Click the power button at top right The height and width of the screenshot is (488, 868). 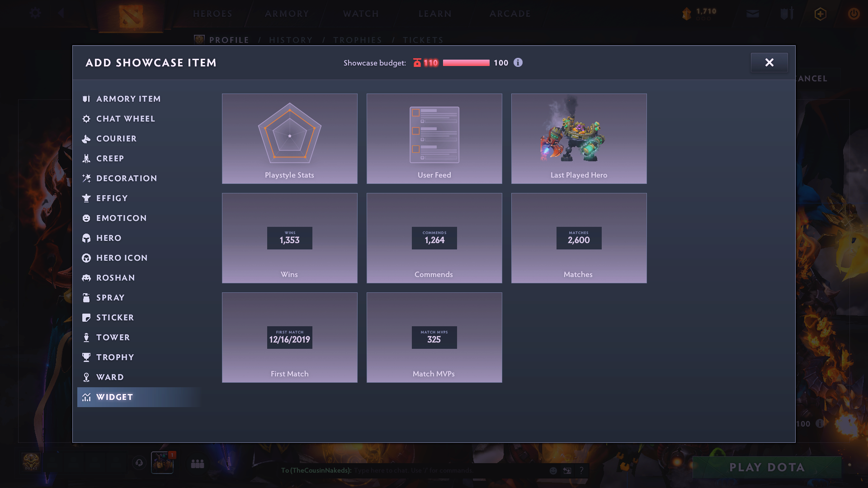(854, 14)
